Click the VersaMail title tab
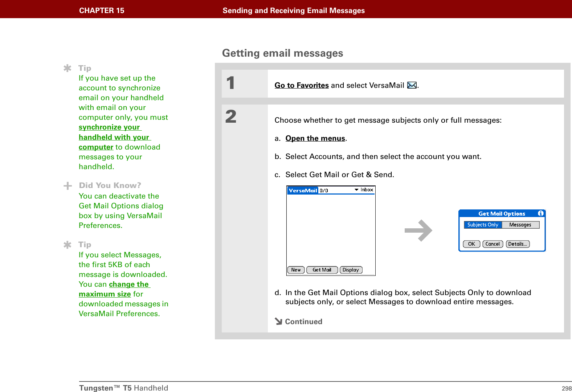This screenshot has height=392, width=572. click(303, 191)
